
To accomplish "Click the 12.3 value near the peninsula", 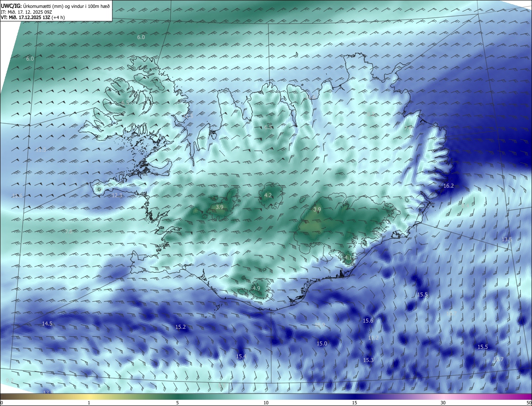I will point(117,196).
